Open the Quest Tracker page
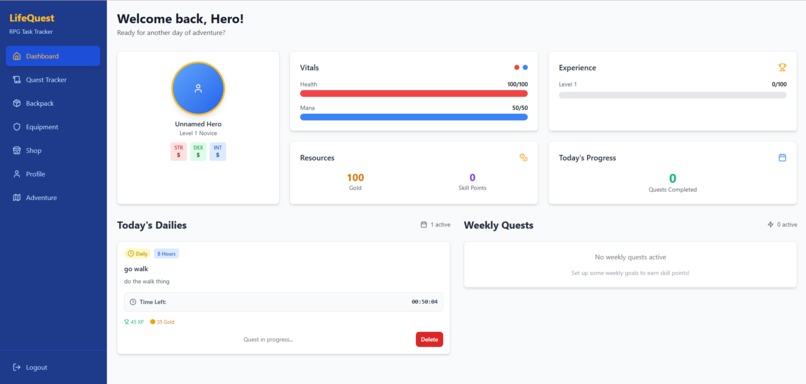This screenshot has width=806, height=384. point(53,80)
